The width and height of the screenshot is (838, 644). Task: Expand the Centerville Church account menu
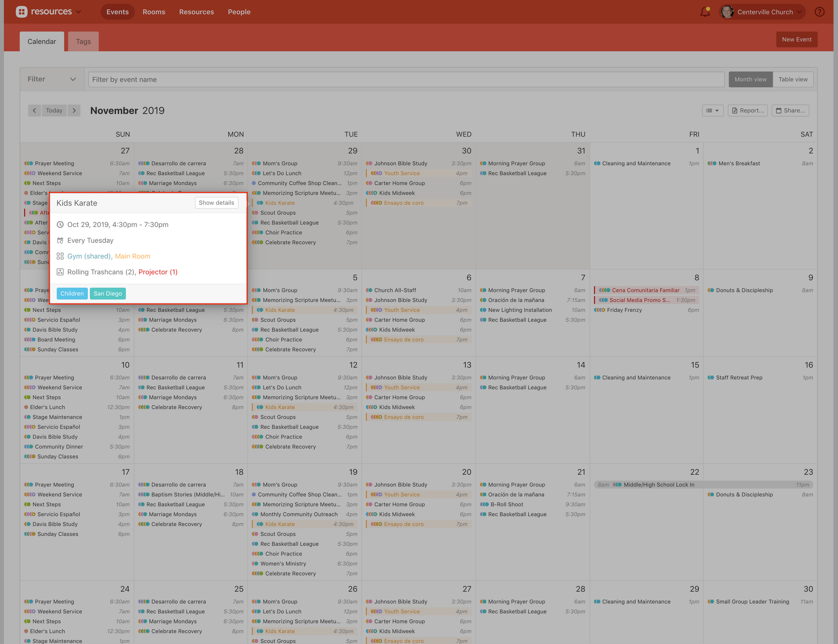tap(799, 12)
